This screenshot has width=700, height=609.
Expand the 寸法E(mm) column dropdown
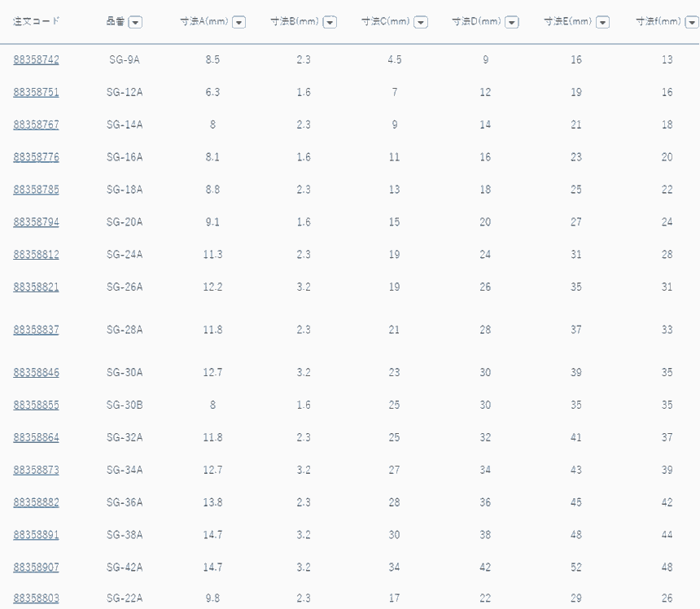[x=602, y=22]
